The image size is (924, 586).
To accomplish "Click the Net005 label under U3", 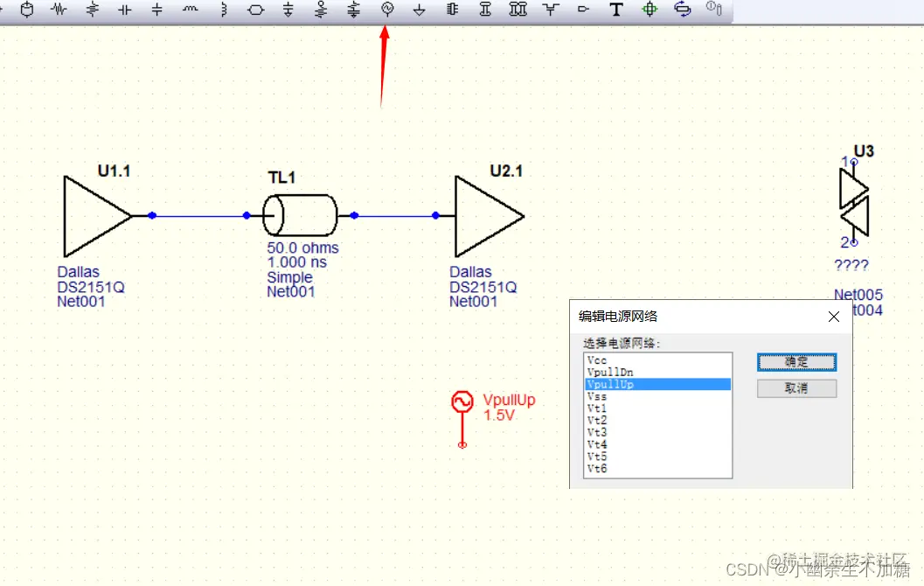I will pyautogui.click(x=858, y=295).
